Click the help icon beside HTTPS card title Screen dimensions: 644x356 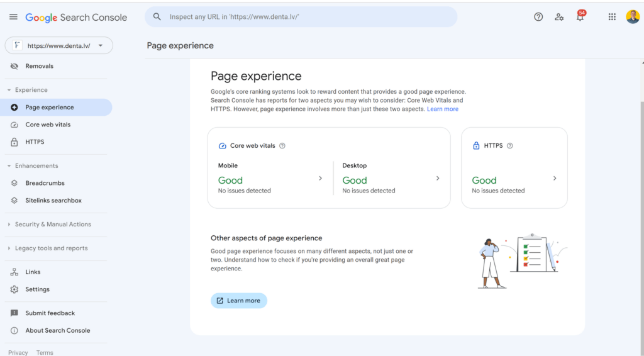click(x=509, y=146)
